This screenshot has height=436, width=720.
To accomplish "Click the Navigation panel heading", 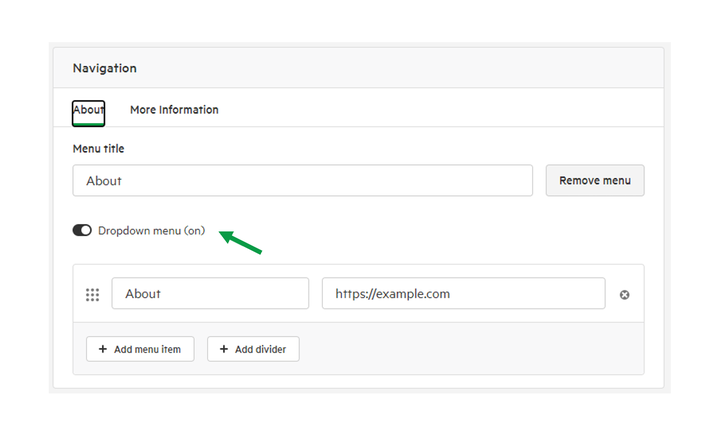I will tap(105, 68).
